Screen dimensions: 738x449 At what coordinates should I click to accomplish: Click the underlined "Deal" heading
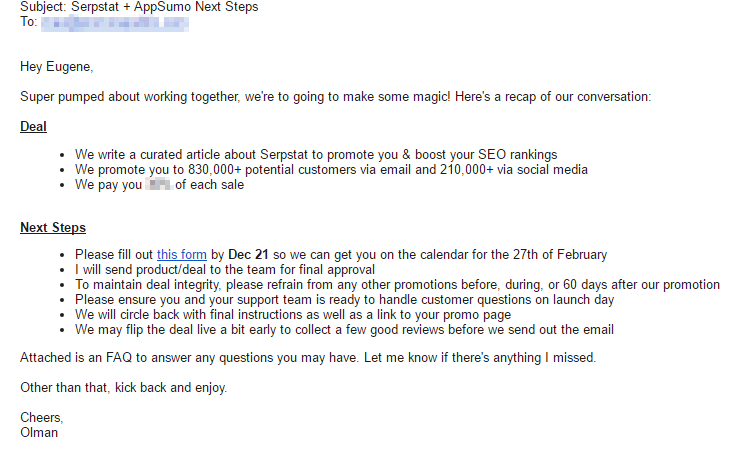pos(33,127)
